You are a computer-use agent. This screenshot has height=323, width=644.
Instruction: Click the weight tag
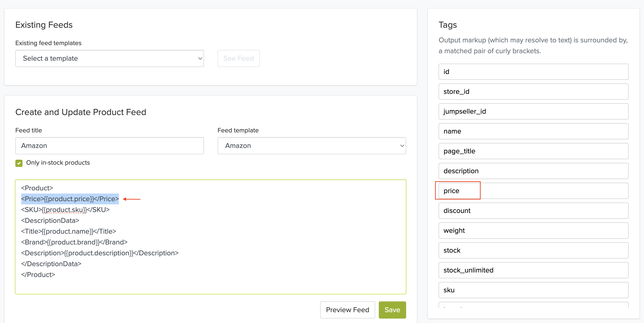533,231
